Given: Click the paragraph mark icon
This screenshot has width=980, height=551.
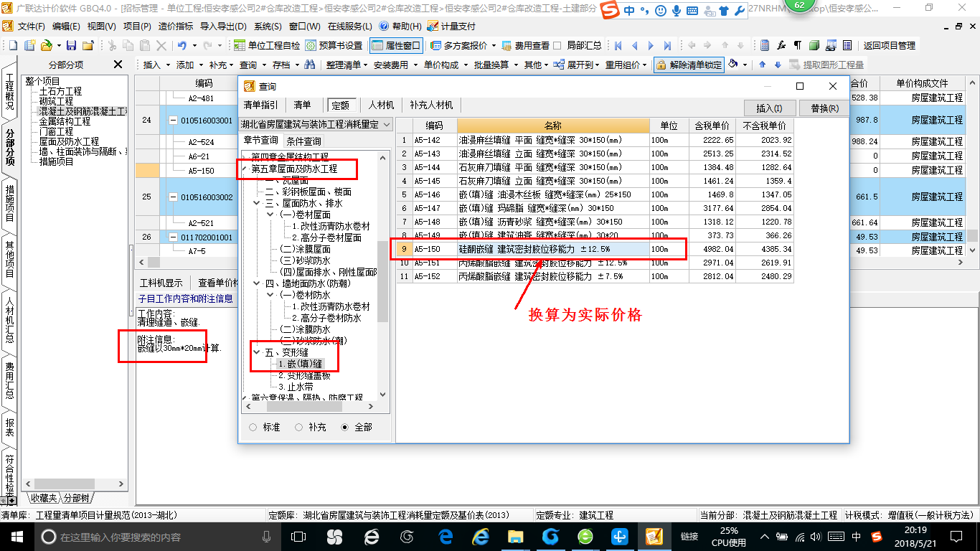Looking at the screenshot, I should [x=797, y=45].
